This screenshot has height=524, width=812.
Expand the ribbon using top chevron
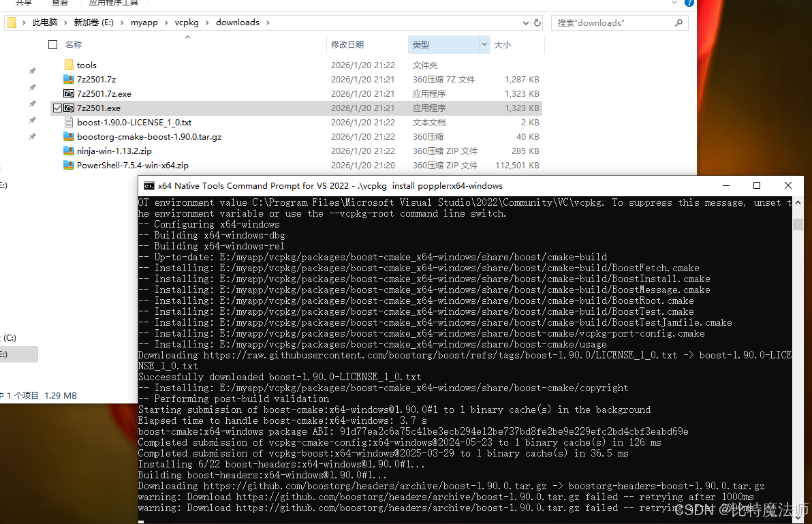point(674,3)
